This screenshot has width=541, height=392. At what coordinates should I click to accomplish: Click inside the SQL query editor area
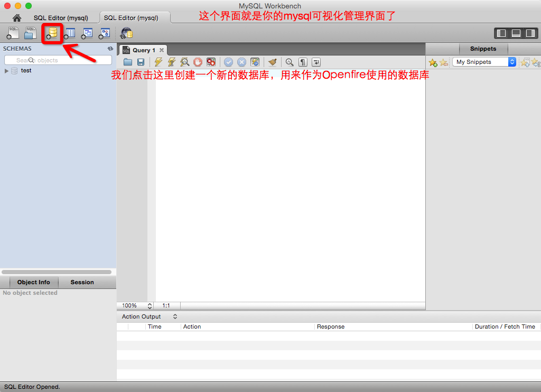[290, 186]
